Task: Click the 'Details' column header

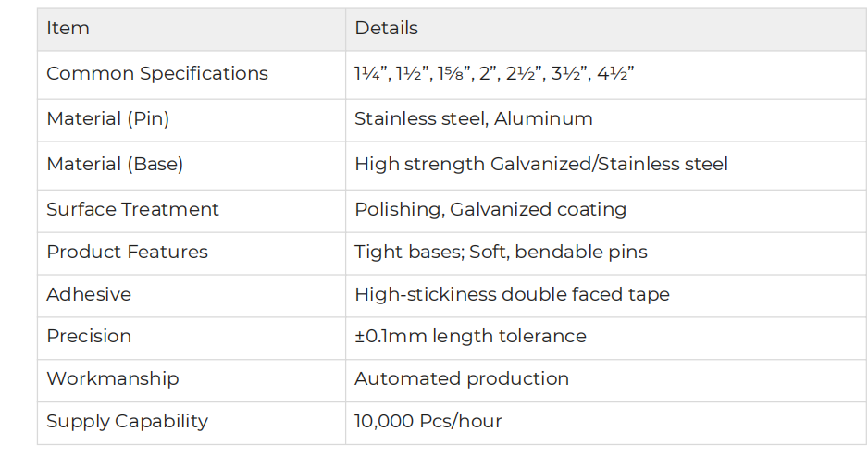Action: (x=387, y=29)
